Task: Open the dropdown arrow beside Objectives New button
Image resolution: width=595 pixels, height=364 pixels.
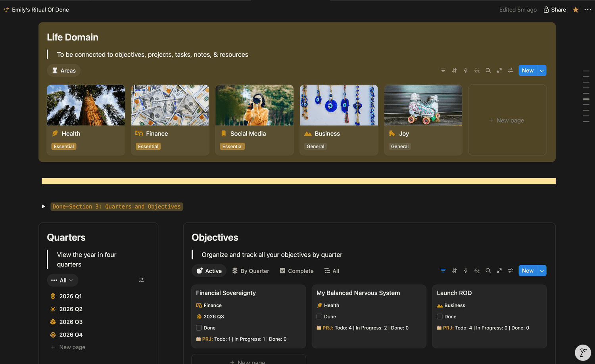Action: [542, 271]
